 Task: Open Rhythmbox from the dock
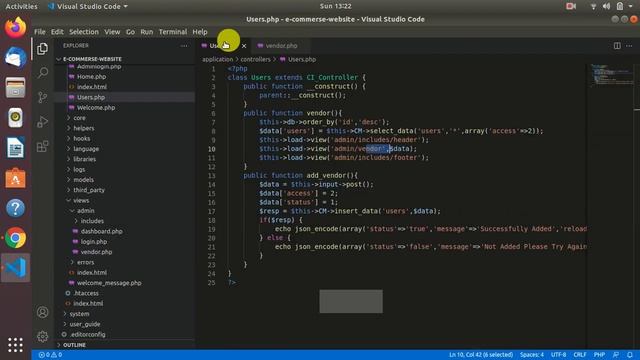tap(16, 118)
